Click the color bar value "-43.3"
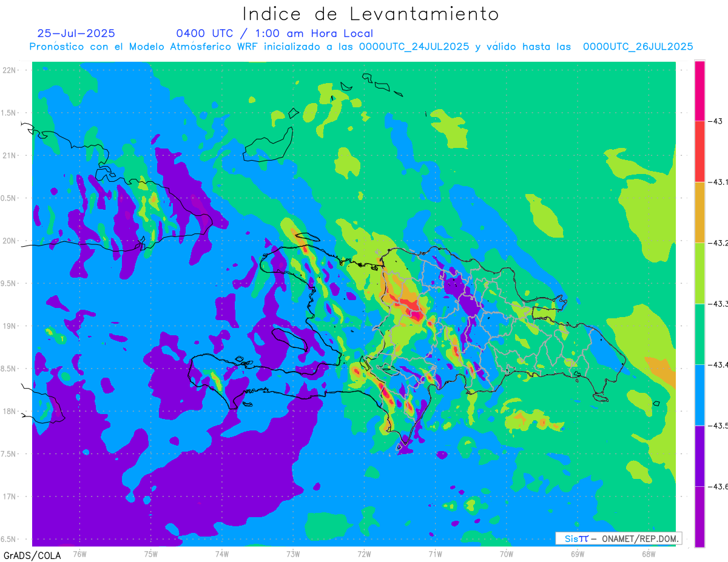 [x=719, y=304]
